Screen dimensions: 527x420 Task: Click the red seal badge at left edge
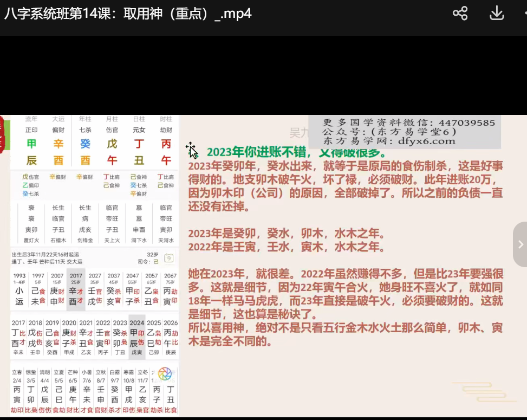2,135
